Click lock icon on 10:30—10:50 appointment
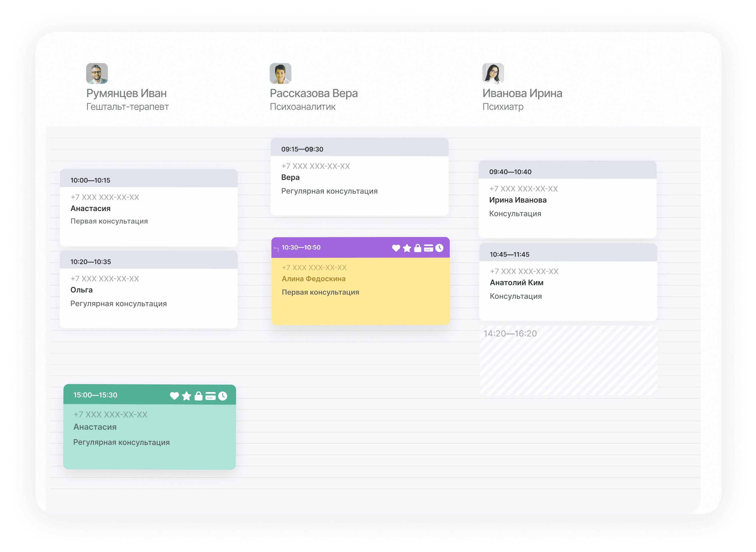Screen dimensions: 756x552 (x=418, y=248)
